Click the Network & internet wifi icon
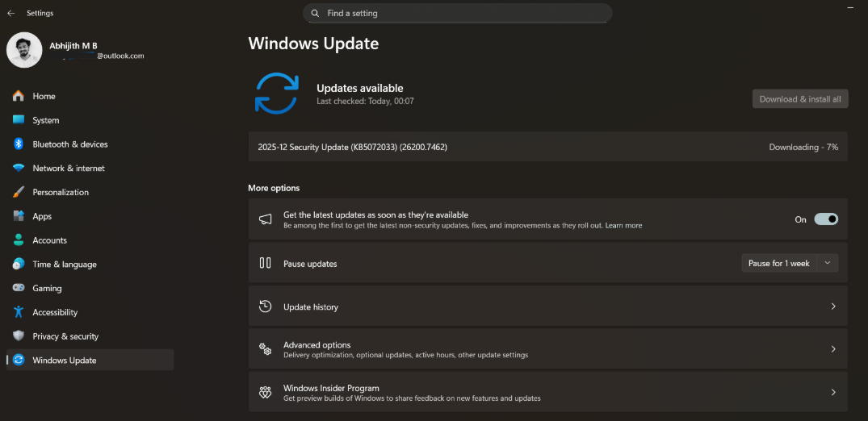 click(x=18, y=169)
